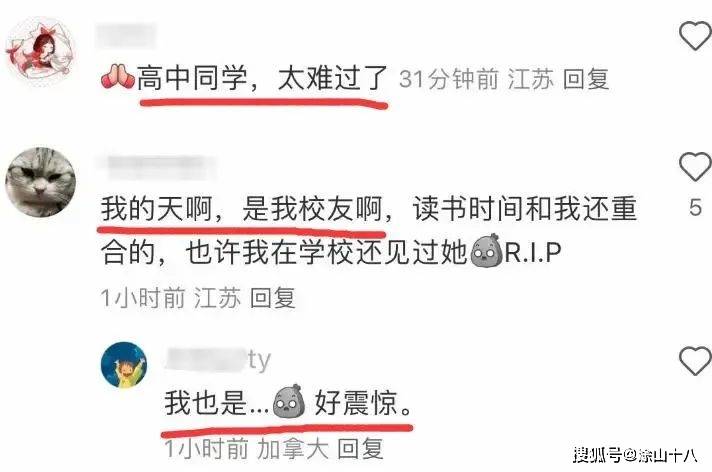The height and width of the screenshot is (472, 712).
Task: Open the gray cat avatar profile
Action: [40, 182]
